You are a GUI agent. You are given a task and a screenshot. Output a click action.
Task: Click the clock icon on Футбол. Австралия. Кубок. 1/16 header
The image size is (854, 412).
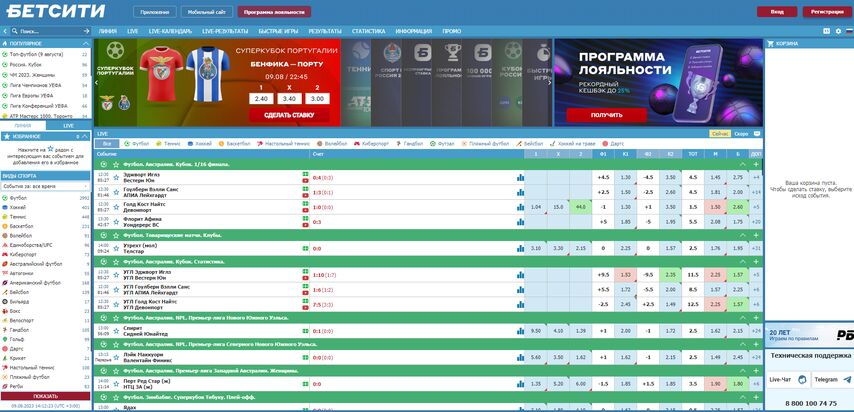tap(104, 164)
